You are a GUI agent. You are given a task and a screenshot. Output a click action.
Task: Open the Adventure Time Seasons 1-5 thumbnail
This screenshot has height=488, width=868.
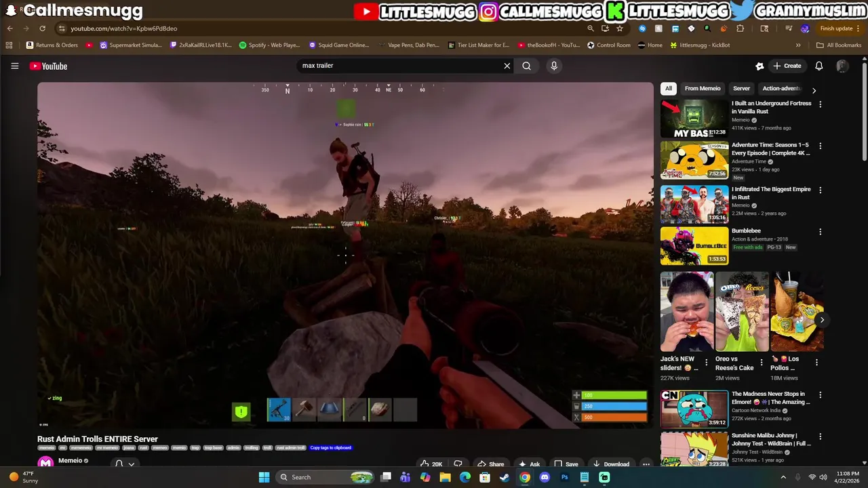click(x=694, y=160)
